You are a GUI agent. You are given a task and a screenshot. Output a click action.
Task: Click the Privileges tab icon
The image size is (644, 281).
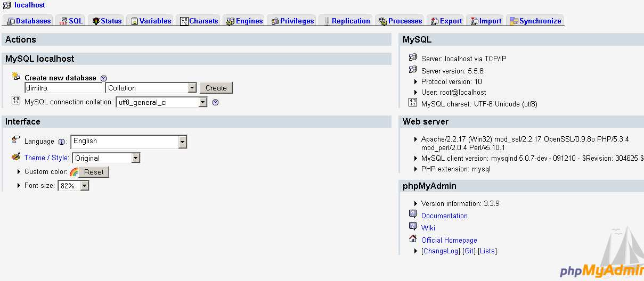(x=275, y=21)
